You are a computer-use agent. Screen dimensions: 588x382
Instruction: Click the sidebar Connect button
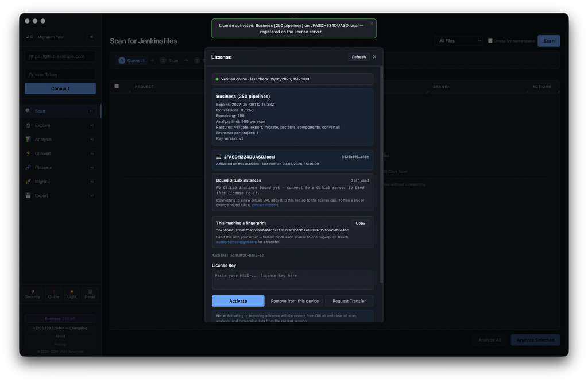pyautogui.click(x=60, y=88)
